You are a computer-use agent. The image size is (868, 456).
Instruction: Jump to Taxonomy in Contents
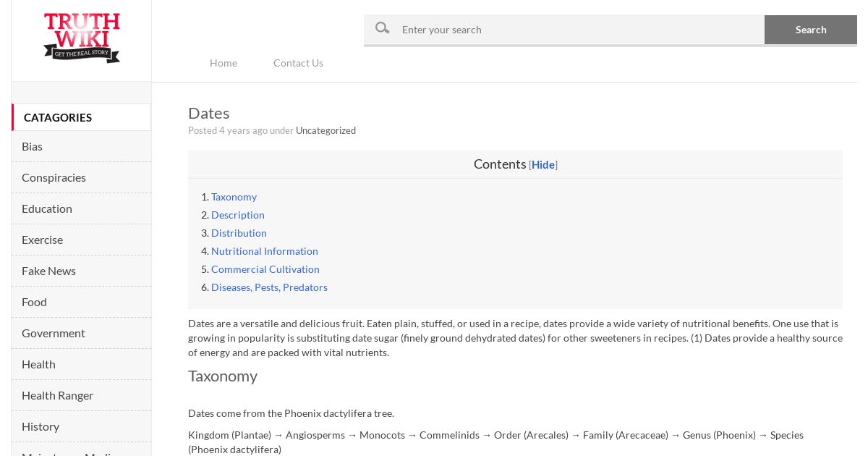[234, 197]
